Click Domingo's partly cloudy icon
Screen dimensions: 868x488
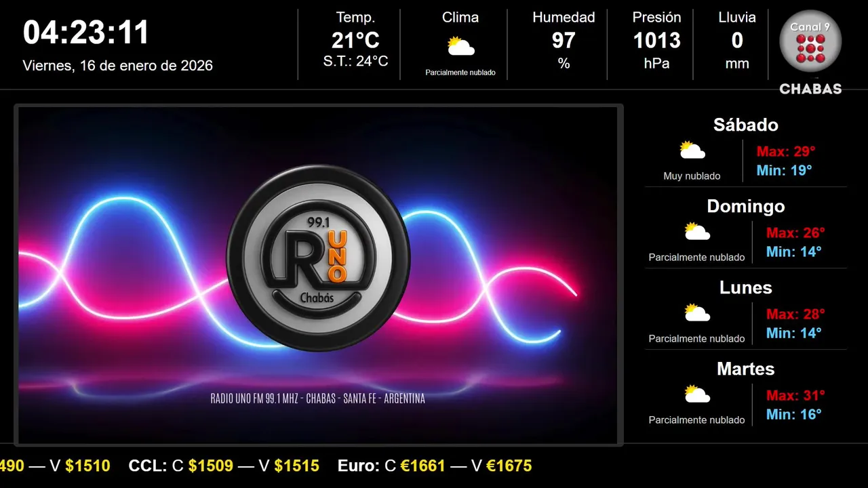point(697,232)
